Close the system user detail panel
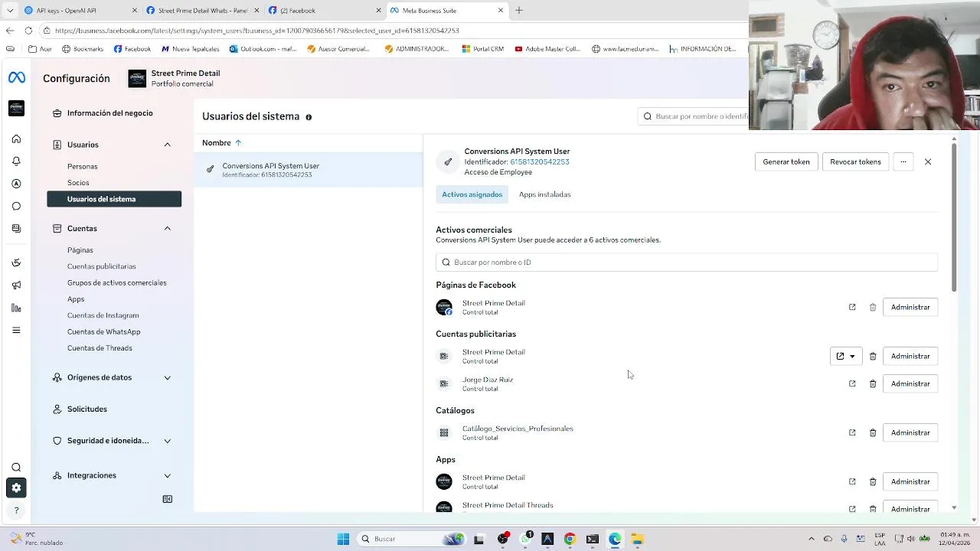 [928, 161]
